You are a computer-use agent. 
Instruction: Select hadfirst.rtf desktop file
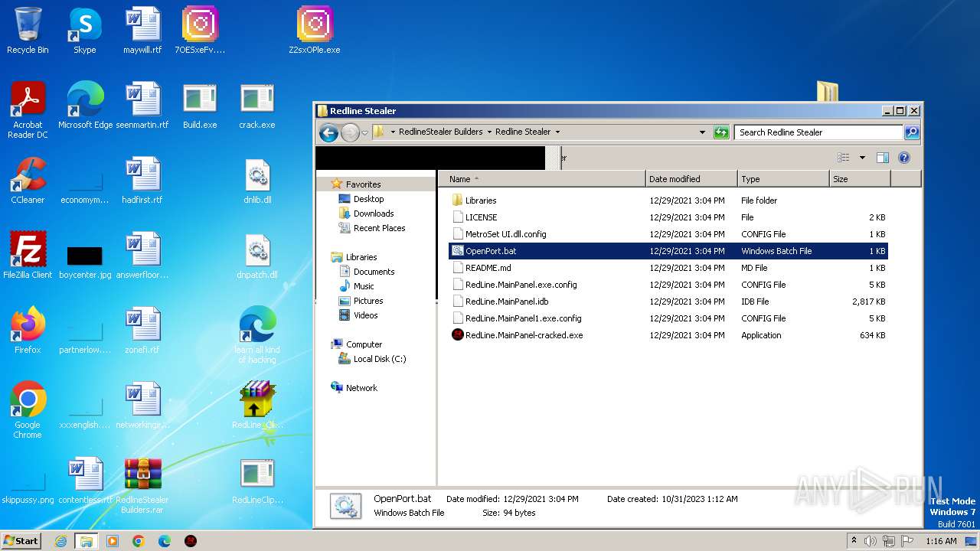click(142, 181)
